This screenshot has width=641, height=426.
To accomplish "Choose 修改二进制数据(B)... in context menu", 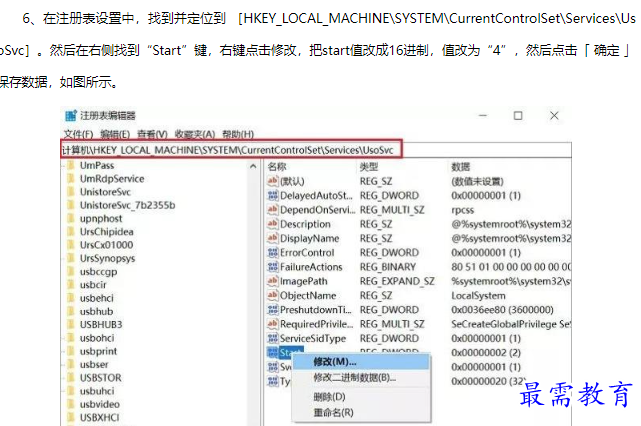I will click(x=361, y=378).
